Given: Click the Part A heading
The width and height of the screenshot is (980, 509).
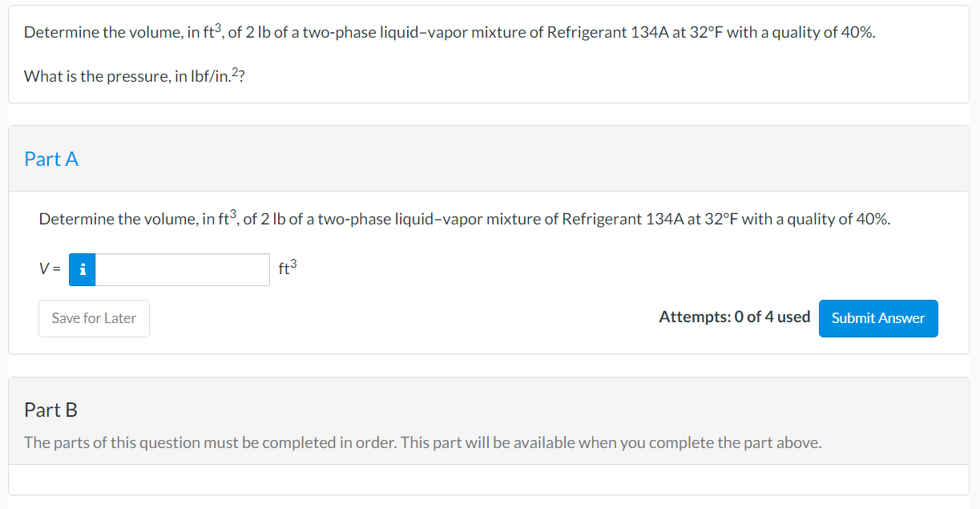Looking at the screenshot, I should click(x=51, y=159).
